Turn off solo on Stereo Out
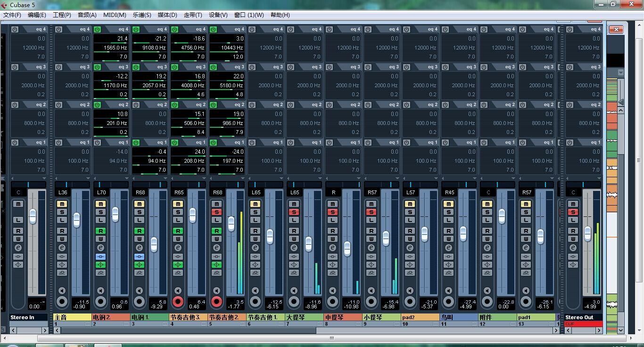 point(573,212)
